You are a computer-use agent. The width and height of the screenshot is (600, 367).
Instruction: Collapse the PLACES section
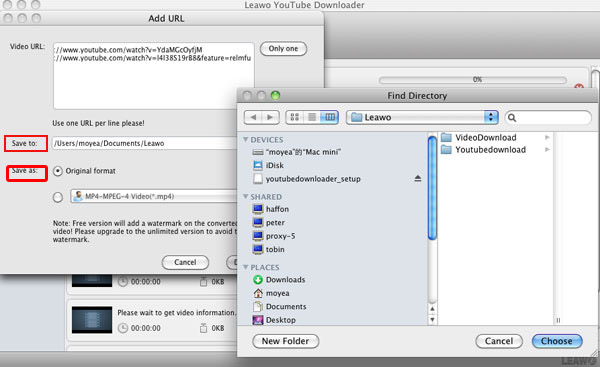point(246,267)
